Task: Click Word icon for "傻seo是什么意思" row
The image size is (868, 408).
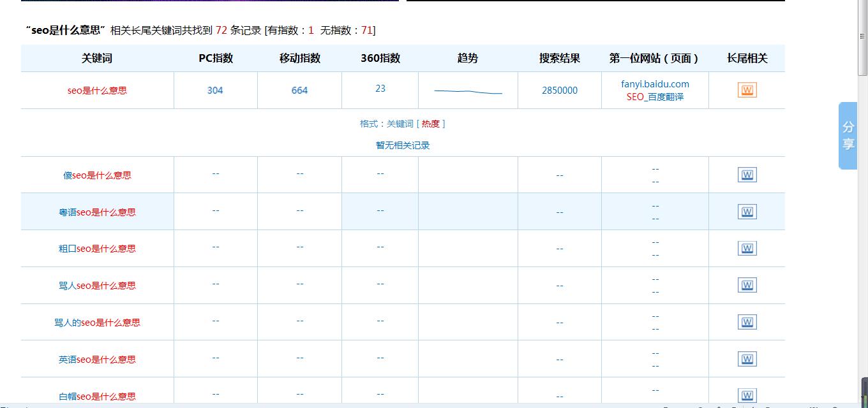Action: pyautogui.click(x=747, y=174)
